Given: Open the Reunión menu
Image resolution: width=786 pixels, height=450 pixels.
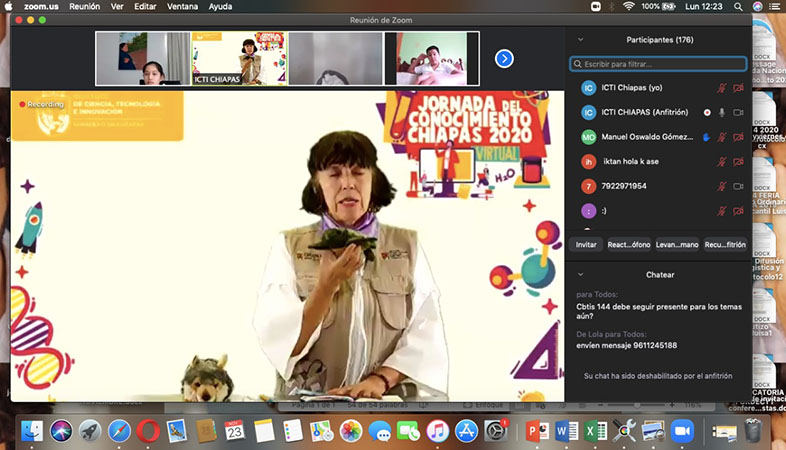Looking at the screenshot, I should pyautogui.click(x=85, y=7).
